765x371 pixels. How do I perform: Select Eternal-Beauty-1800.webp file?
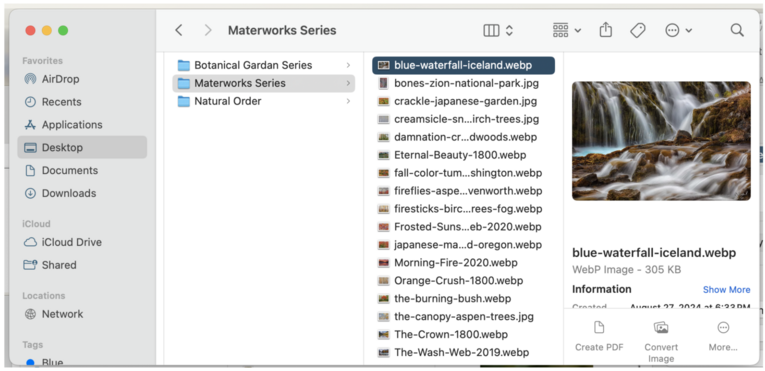coord(463,155)
